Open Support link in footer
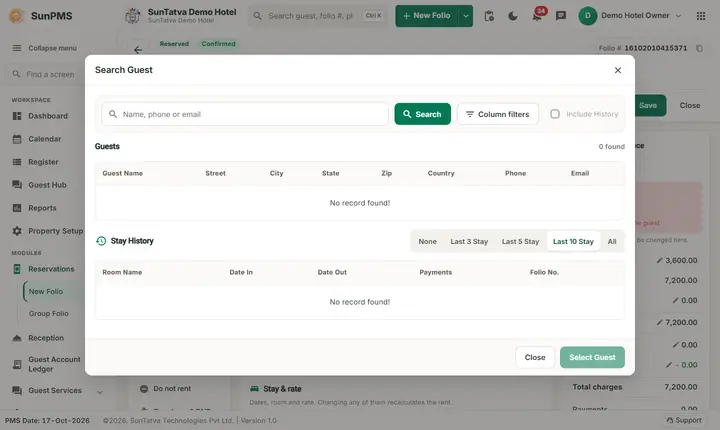720x430 pixels. click(684, 420)
